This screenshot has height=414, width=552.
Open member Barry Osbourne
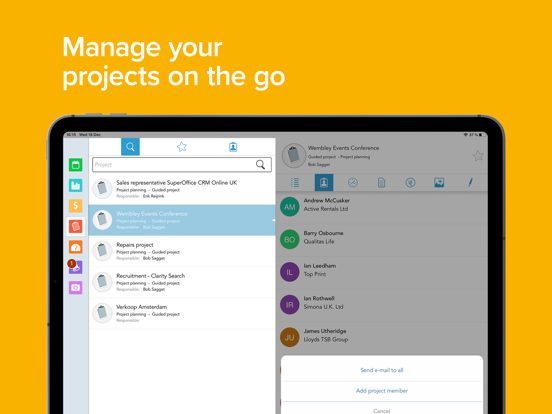point(382,239)
